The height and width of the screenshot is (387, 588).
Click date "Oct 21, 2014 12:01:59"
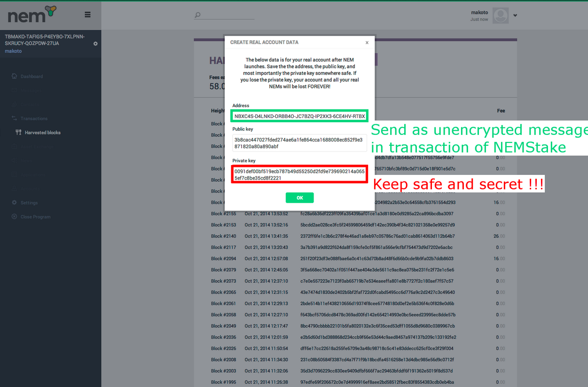tap(266, 337)
